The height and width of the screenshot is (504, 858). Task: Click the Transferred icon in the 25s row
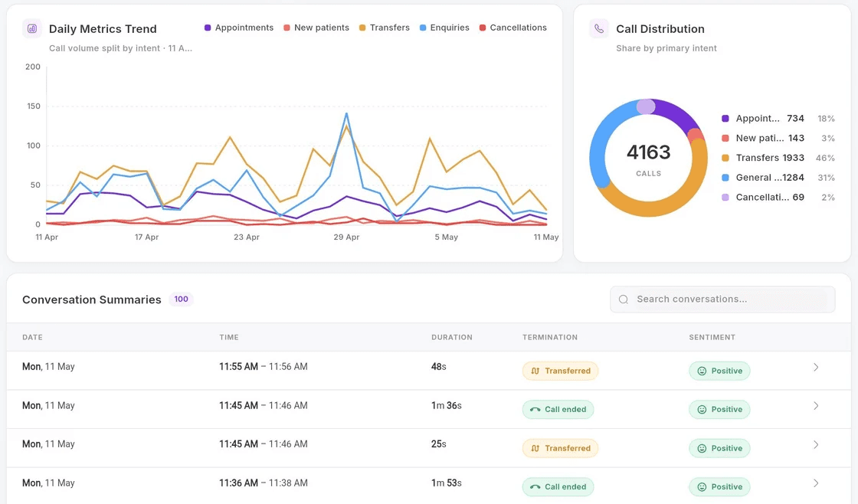pos(535,448)
